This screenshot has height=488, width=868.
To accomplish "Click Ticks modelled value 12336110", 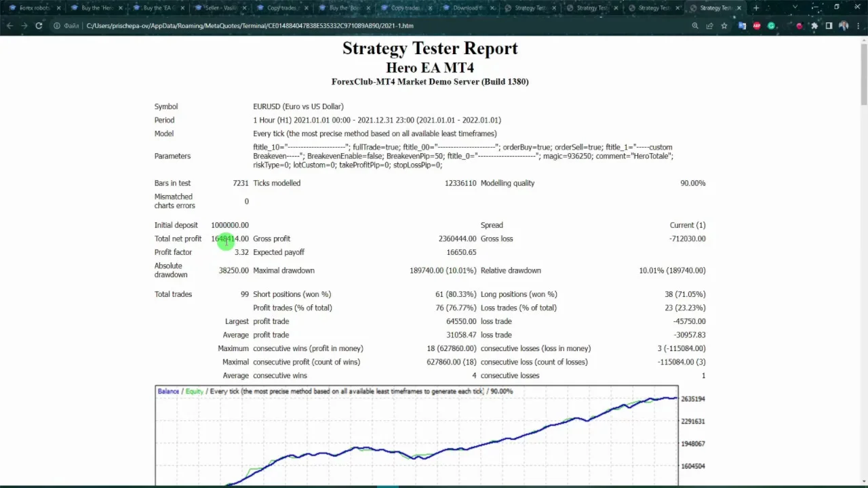I will [460, 183].
